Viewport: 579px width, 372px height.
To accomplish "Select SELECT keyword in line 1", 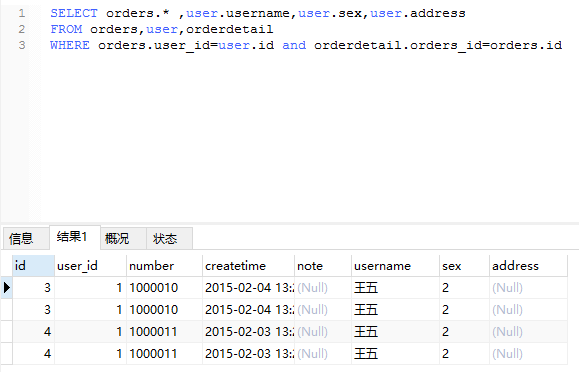I will pyautogui.click(x=74, y=13).
